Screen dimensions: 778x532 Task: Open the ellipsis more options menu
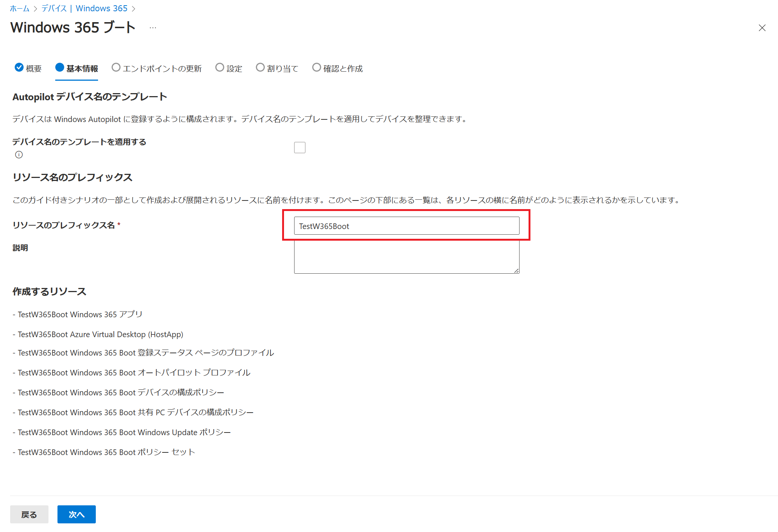153,28
